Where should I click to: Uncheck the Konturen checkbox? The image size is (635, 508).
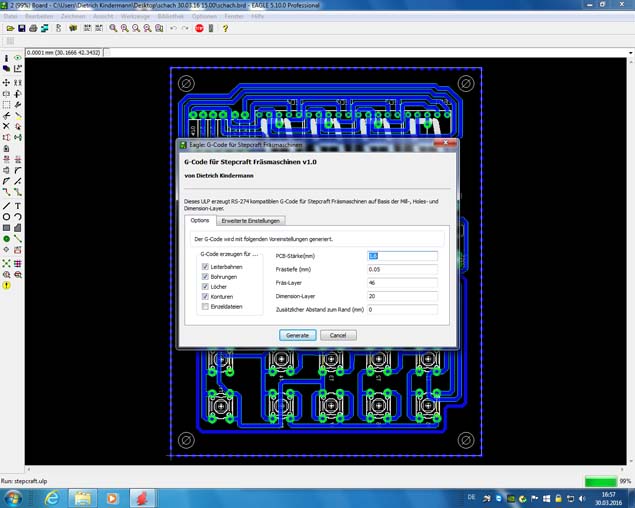205,297
